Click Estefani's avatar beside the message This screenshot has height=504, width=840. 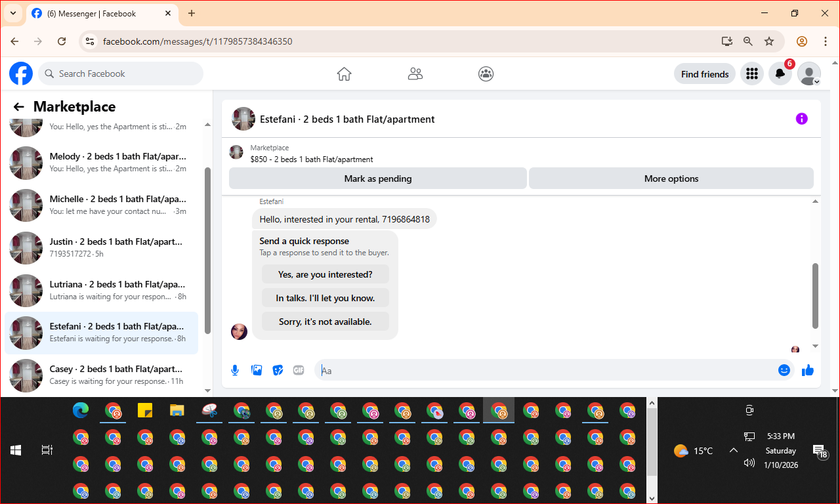pos(239,331)
